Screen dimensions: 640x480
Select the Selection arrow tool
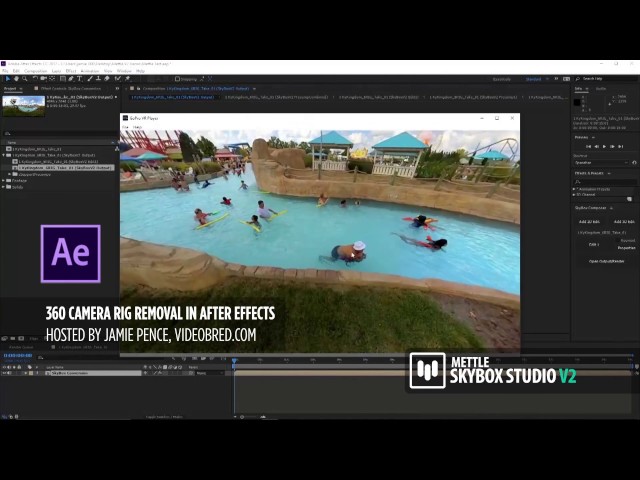[x=8, y=78]
